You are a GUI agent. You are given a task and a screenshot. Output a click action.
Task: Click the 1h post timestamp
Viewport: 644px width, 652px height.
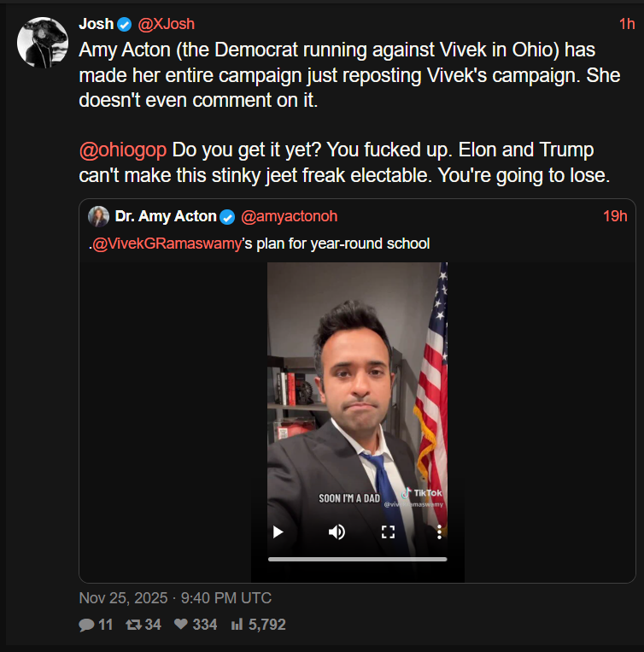coord(627,24)
